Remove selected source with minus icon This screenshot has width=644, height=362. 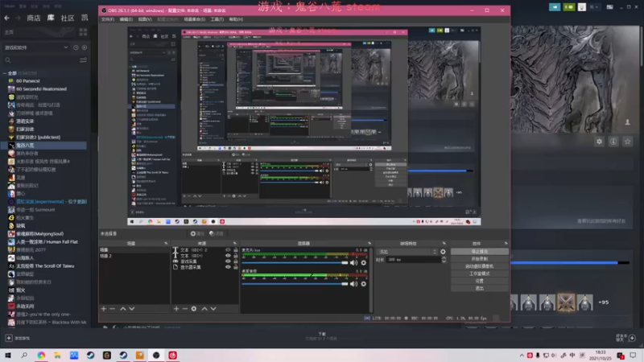click(185, 309)
